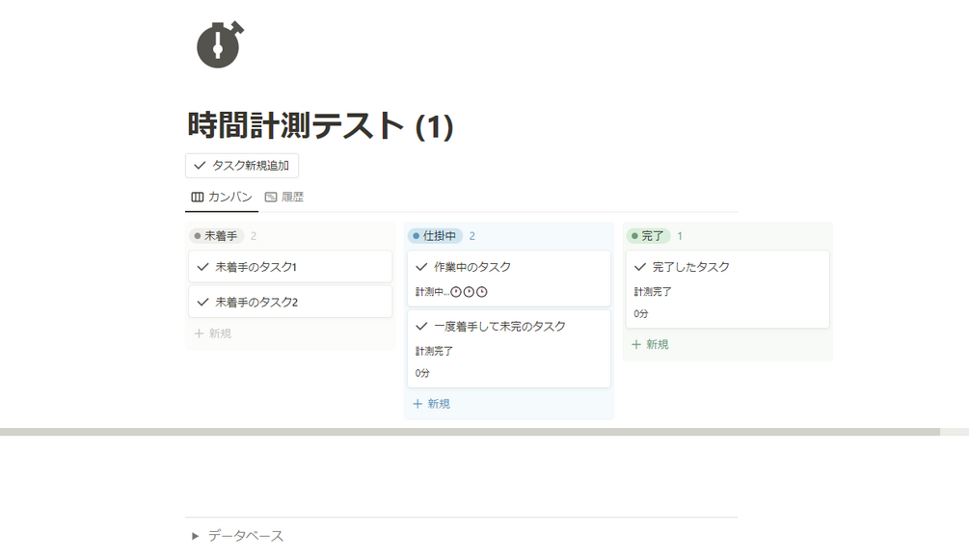Open the 作業中のタスク card

(x=508, y=279)
